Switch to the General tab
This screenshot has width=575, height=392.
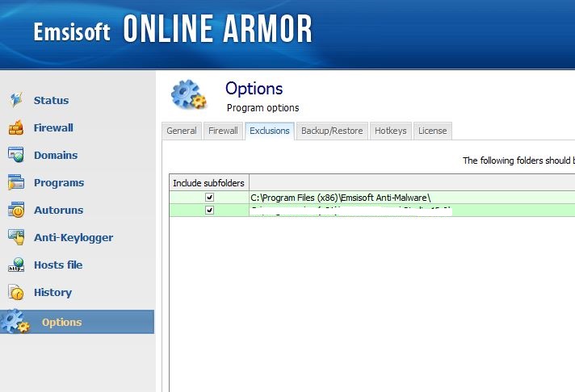[182, 131]
